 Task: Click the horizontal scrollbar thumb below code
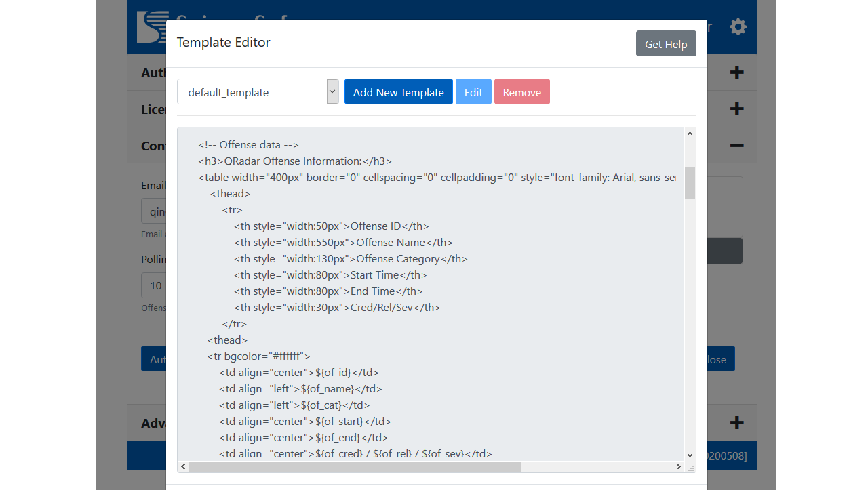tap(355, 467)
